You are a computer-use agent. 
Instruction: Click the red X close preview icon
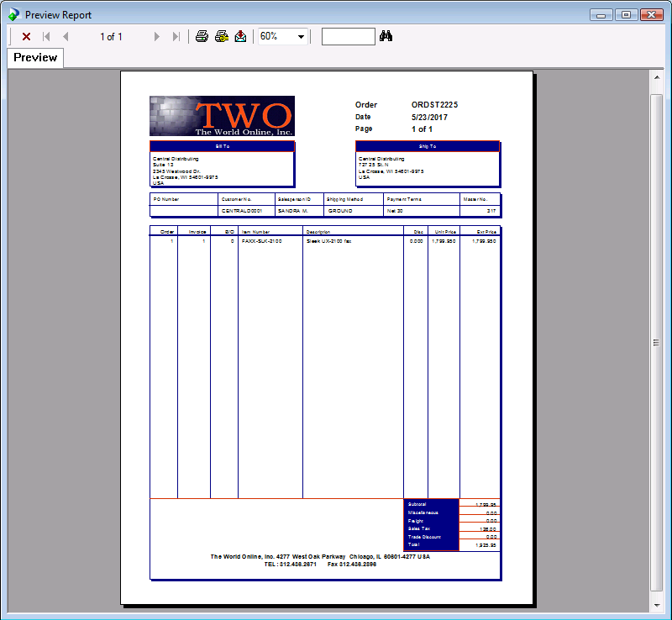(x=27, y=37)
